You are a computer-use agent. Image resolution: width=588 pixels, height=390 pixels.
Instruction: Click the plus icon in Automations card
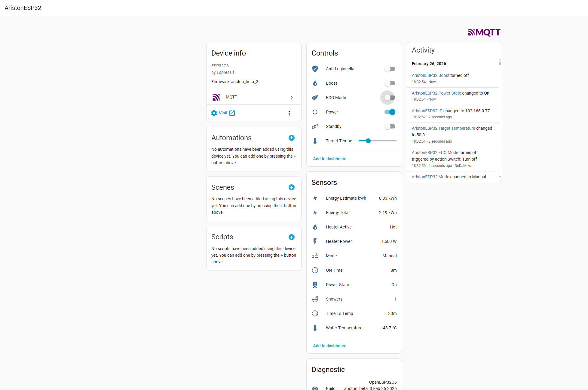coord(291,138)
